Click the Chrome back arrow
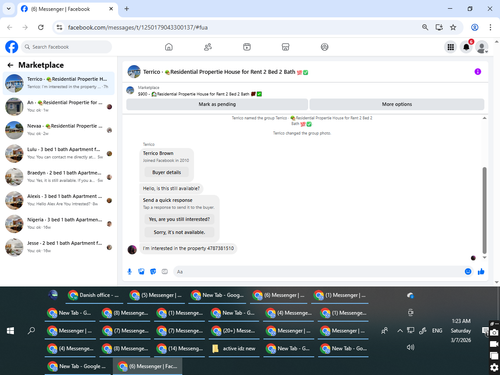This screenshot has height=375, width=500. click(x=10, y=27)
